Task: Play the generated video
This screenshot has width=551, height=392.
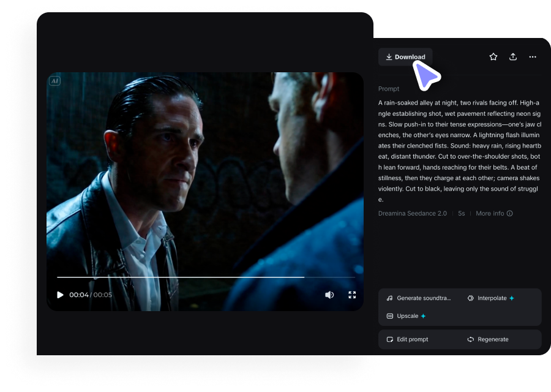Action: (x=60, y=295)
